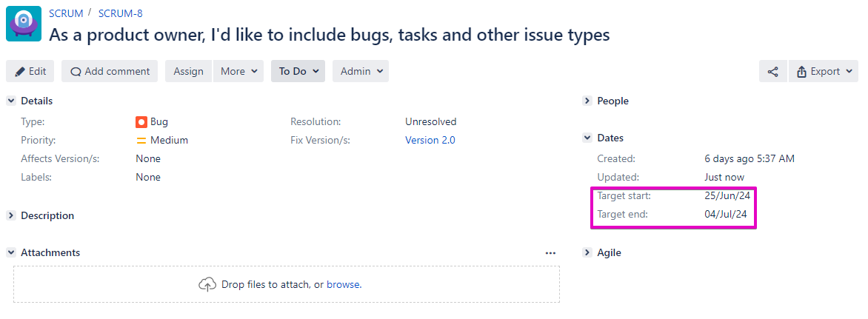Open the SCRUM-8 breadcrumb link
The width and height of the screenshot is (868, 319).
point(120,13)
